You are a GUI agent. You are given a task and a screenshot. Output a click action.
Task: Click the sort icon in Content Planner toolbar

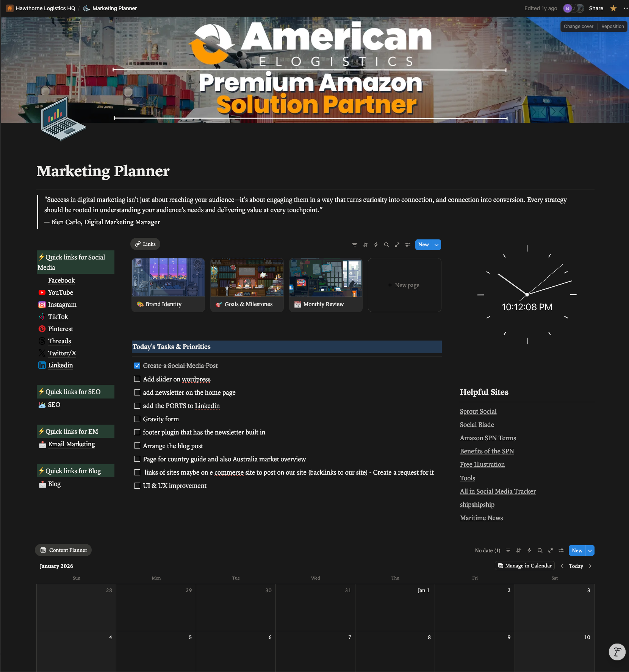tap(519, 550)
